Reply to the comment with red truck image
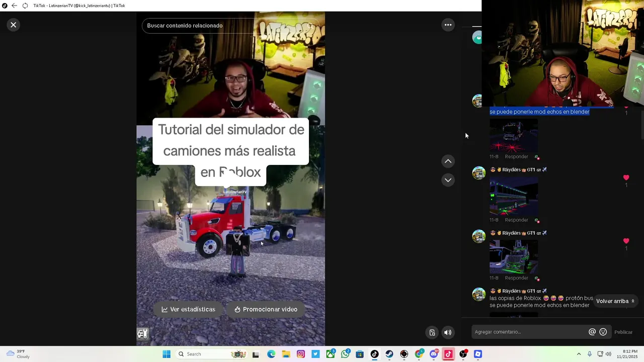This screenshot has height=362, width=644. (516, 157)
